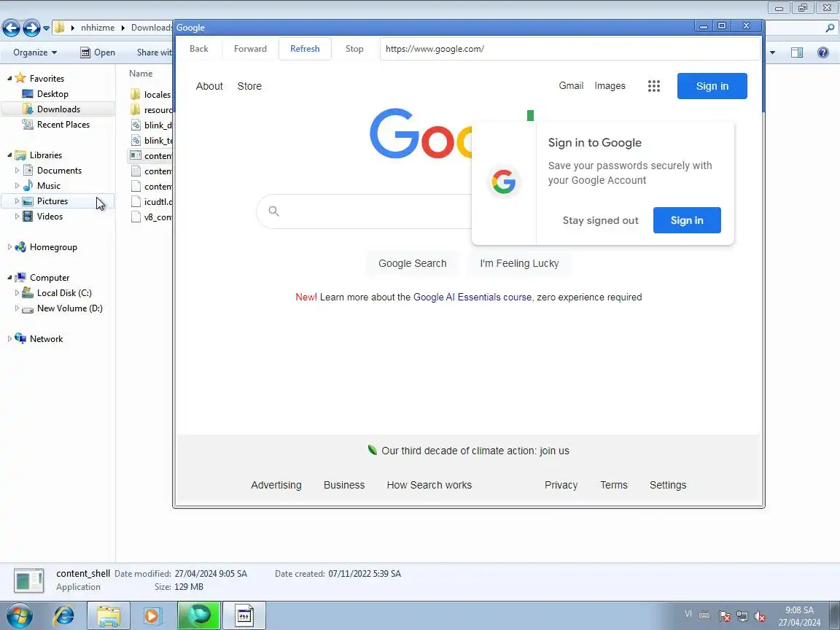
Task: Choose Stay signed out
Action: (x=601, y=220)
